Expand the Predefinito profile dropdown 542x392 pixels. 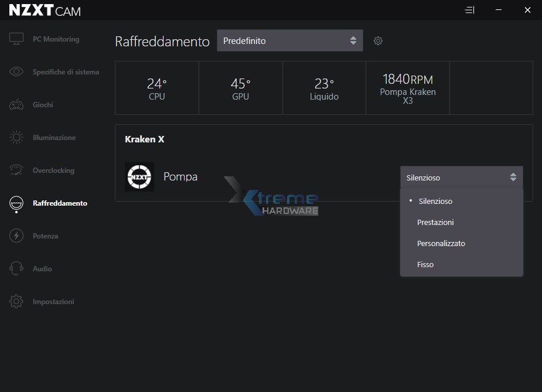coord(289,40)
